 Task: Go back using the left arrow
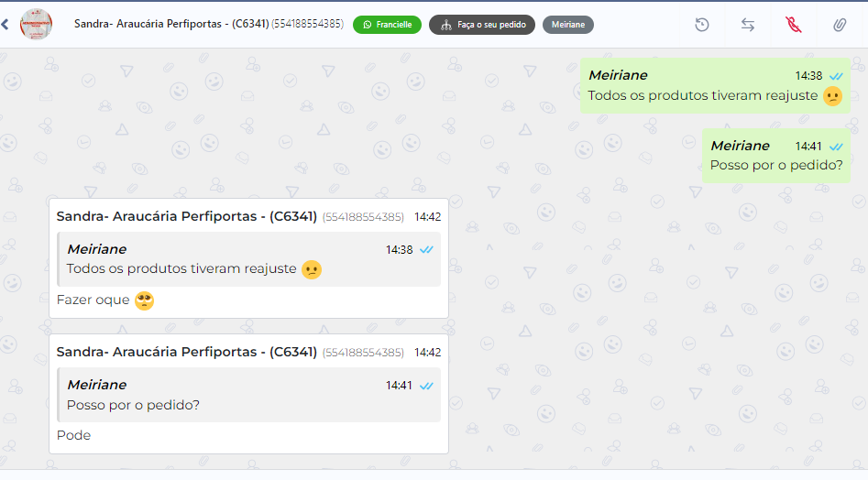[x=5, y=25]
